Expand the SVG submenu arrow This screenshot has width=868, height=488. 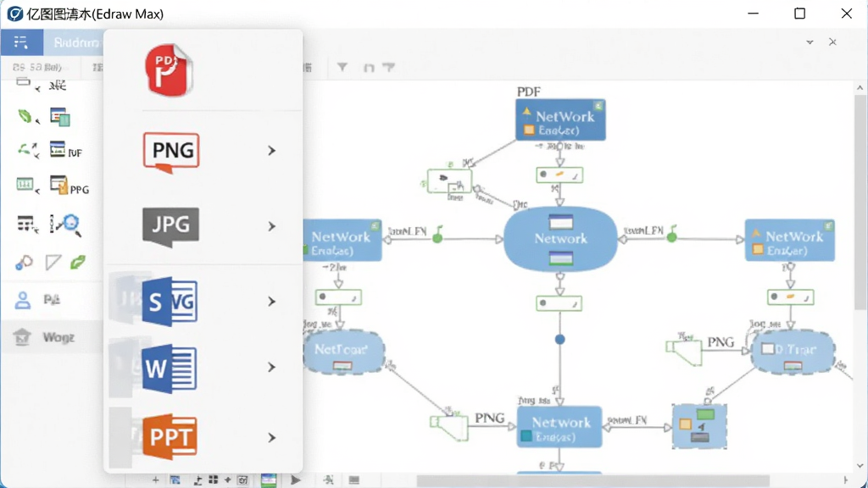click(x=271, y=302)
